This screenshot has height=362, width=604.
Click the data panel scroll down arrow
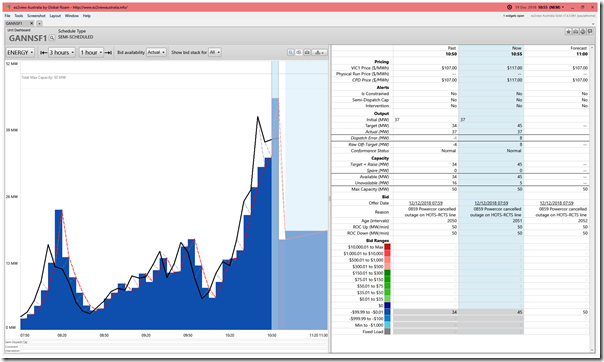tap(592, 350)
